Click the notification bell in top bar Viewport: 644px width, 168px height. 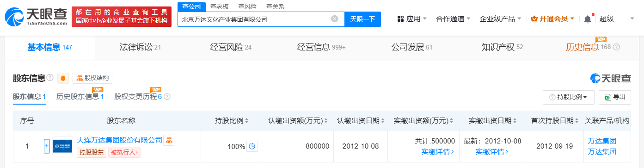pos(588,19)
